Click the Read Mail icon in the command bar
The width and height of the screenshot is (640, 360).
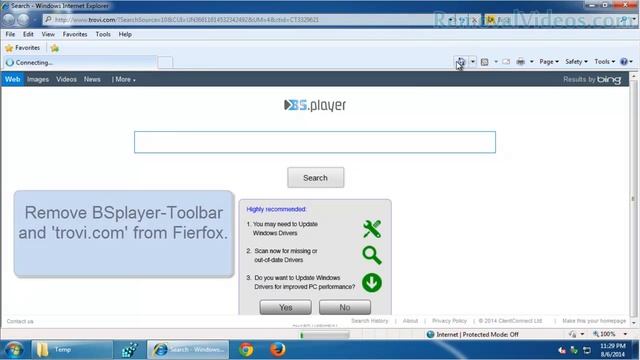506,62
